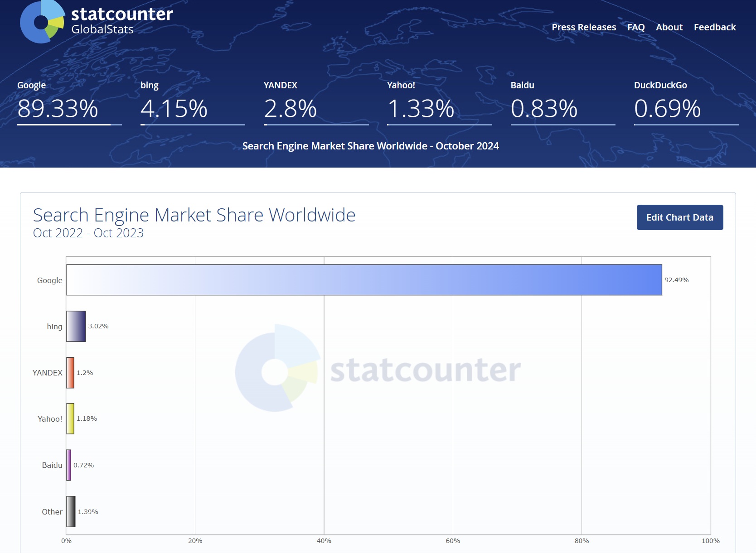Click the Feedback link
Image resolution: width=756 pixels, height=553 pixels.
(x=715, y=27)
